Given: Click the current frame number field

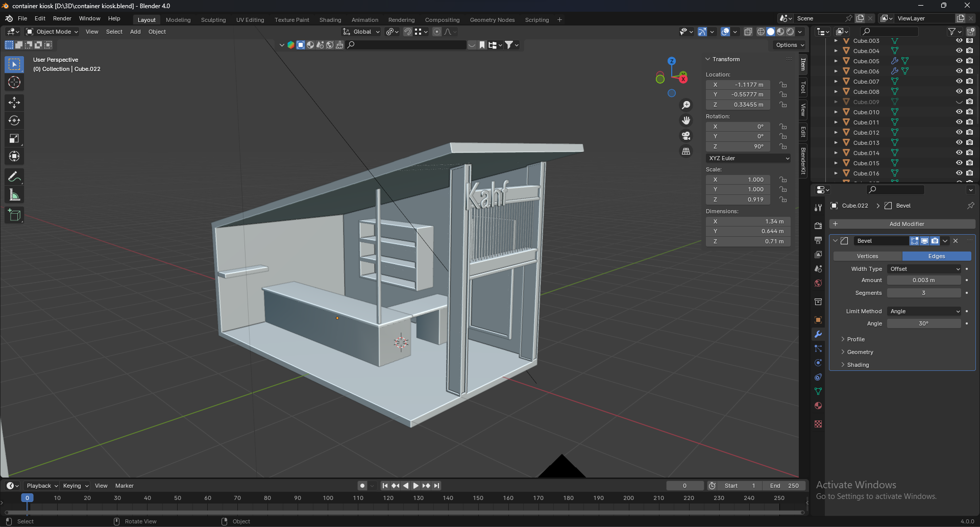Looking at the screenshot, I should 685,486.
